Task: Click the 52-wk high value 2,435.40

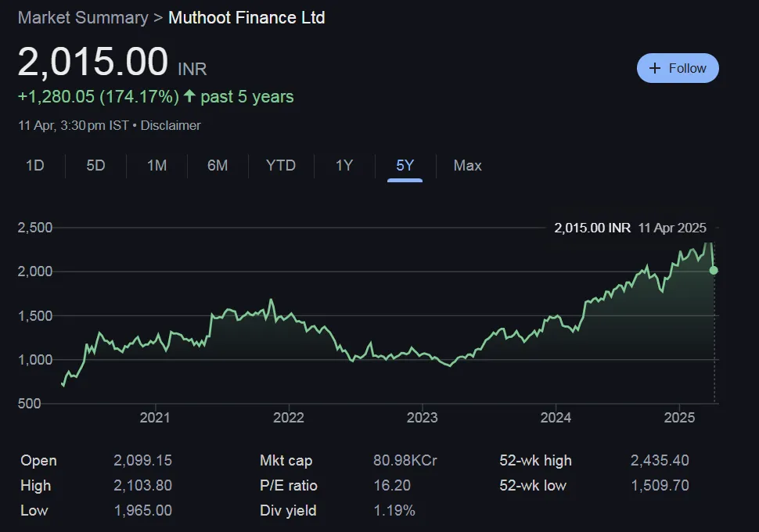Action: pyautogui.click(x=660, y=460)
